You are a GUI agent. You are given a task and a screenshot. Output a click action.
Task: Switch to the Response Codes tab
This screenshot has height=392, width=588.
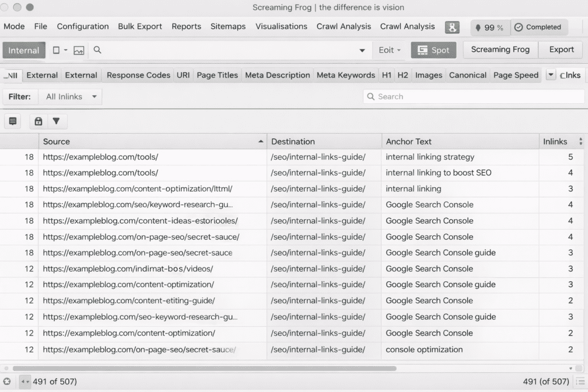click(x=138, y=75)
